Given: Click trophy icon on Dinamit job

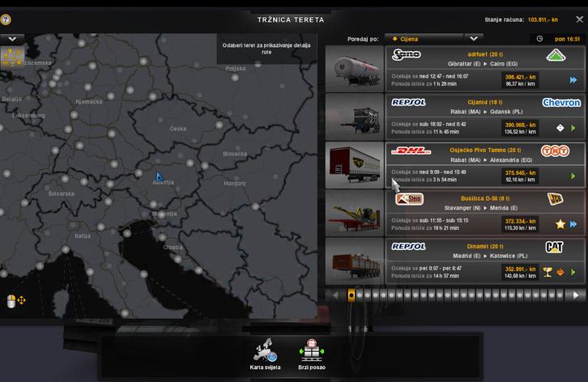Looking at the screenshot, I should 548,272.
